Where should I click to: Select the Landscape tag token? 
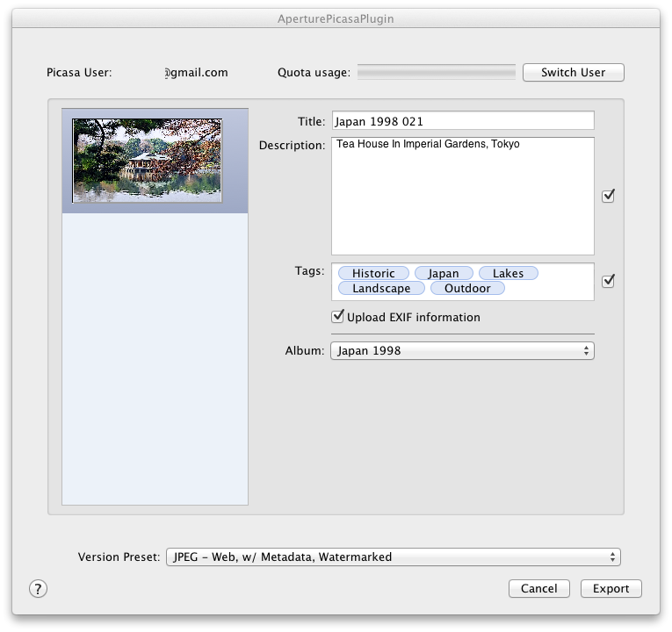[x=381, y=288]
